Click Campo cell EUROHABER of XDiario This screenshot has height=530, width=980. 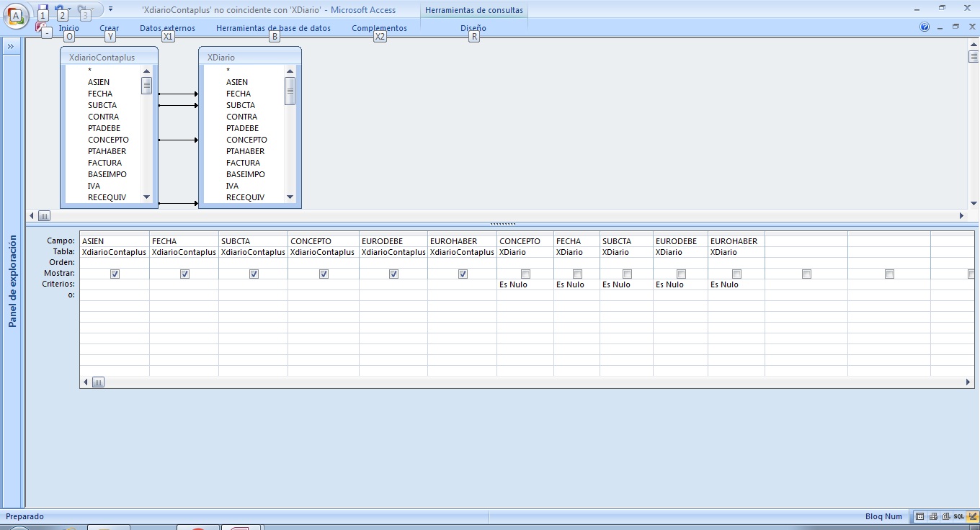click(736, 241)
